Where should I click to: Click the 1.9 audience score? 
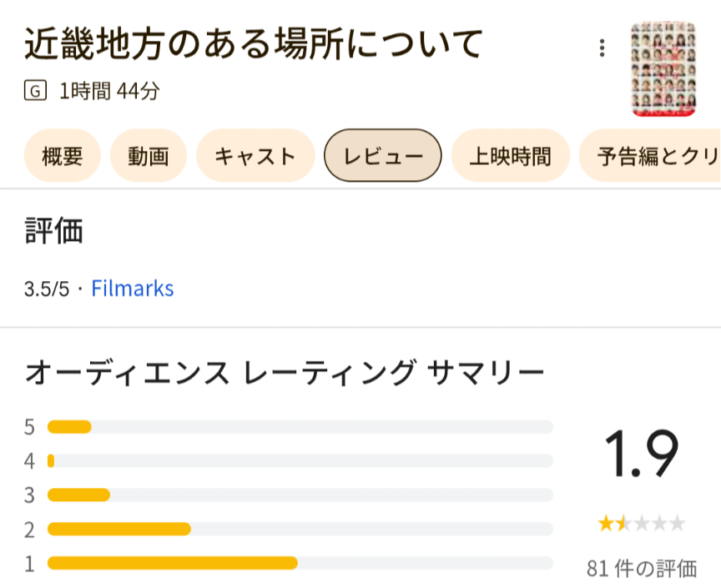click(x=641, y=456)
